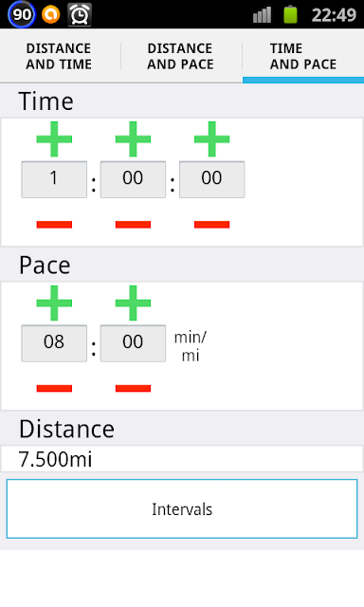Increase the Pace minutes with green plus
Viewport: 364px width, 607px height.
pyautogui.click(x=54, y=303)
